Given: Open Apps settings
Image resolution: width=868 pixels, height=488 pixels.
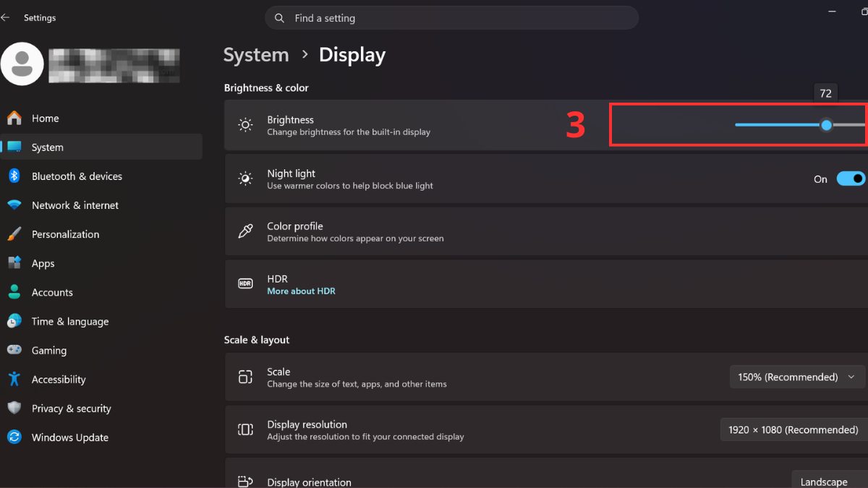Looking at the screenshot, I should (101, 263).
